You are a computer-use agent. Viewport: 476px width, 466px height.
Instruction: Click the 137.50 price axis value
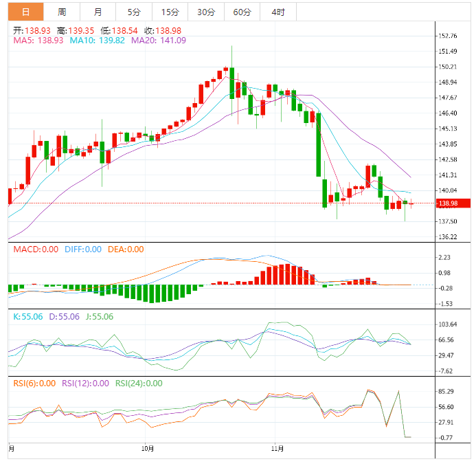click(447, 221)
